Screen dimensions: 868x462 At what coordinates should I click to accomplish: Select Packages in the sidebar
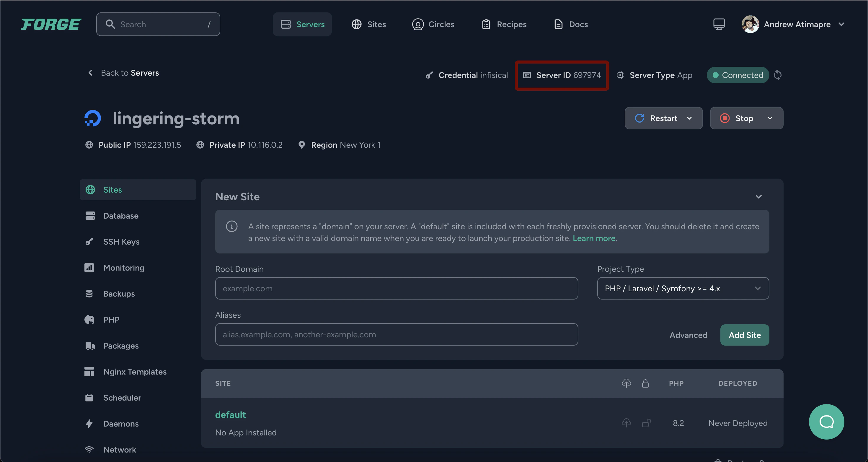[138, 346]
